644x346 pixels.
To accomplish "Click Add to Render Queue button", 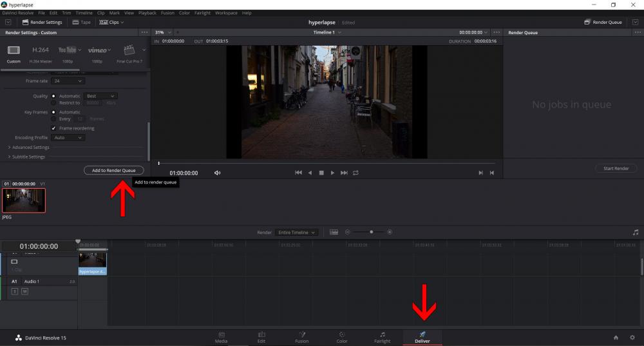I will click(x=114, y=170).
